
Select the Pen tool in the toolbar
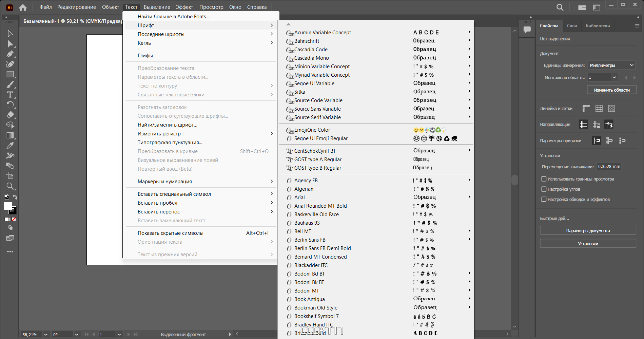10,54
